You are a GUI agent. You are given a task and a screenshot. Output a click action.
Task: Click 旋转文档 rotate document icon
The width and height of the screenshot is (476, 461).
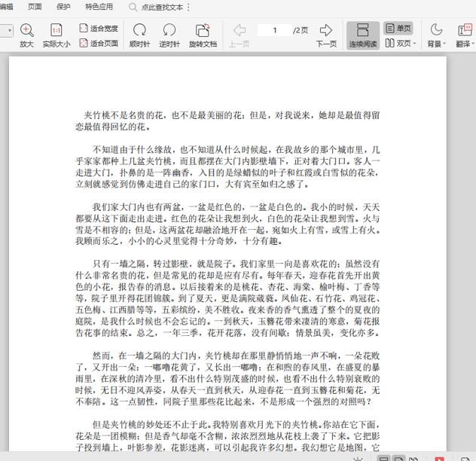pos(203,30)
